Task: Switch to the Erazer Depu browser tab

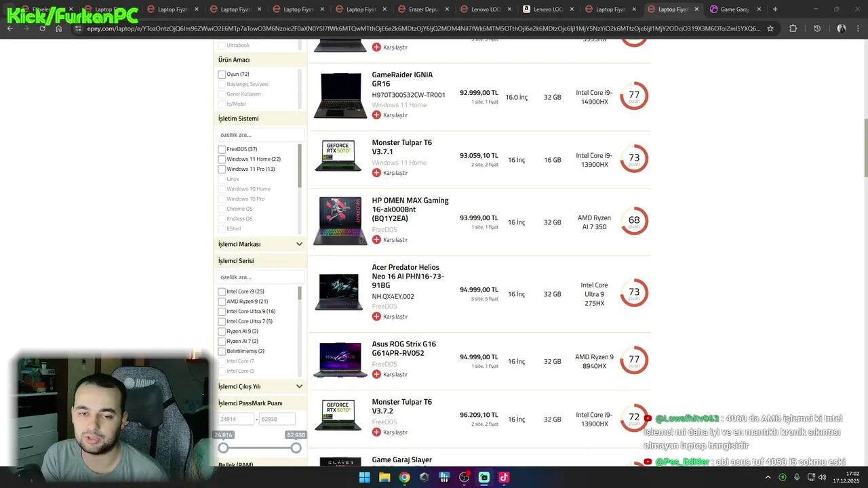Action: [424, 9]
